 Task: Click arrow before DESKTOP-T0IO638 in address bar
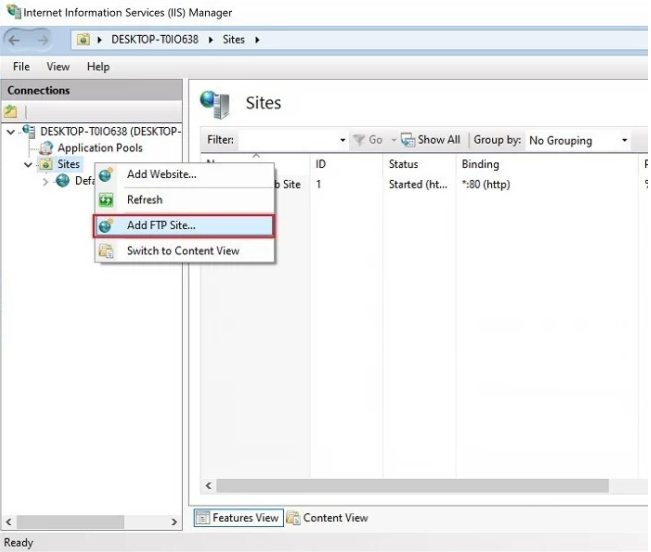pos(100,40)
